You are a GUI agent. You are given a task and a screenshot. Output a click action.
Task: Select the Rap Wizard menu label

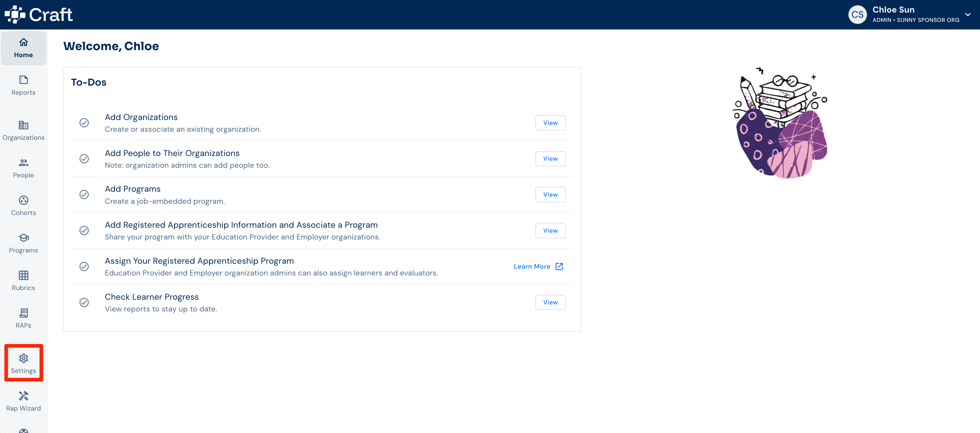click(x=23, y=408)
